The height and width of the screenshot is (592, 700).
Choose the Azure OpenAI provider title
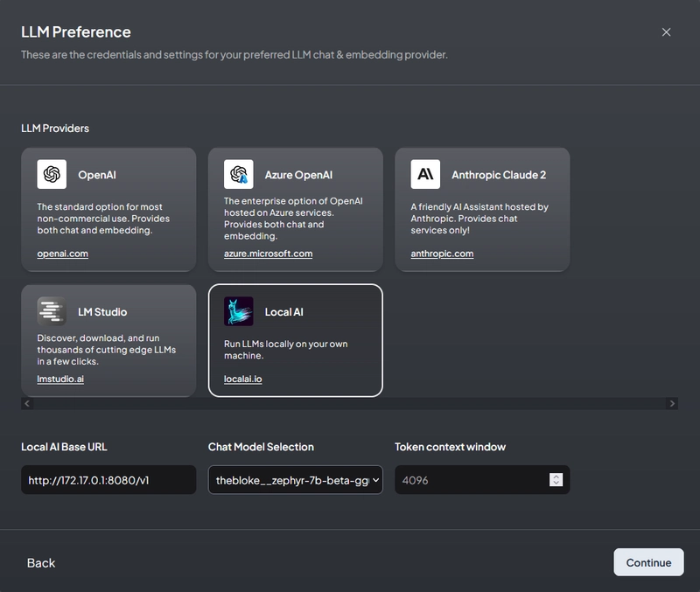tap(298, 175)
